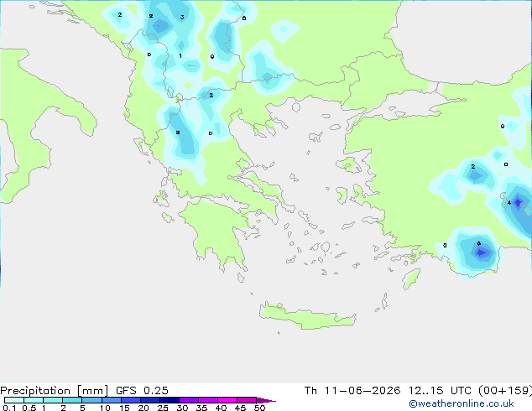Image resolution: width=532 pixels, height=411 pixels.
Task: Pick the 35–40 mm magenta legend swatch
Action: 207,400
